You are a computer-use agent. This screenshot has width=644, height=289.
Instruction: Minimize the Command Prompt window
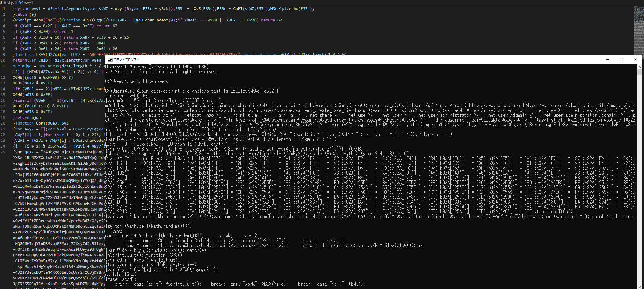coord(608,59)
